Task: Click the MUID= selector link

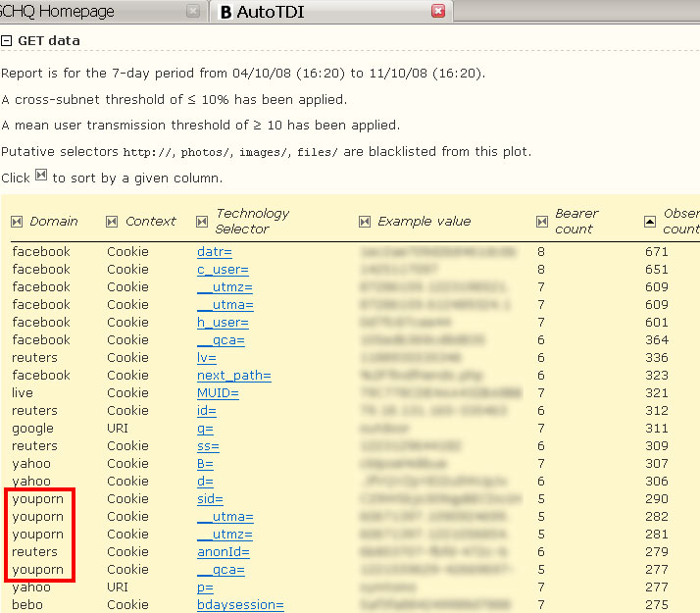Action: [x=218, y=393]
